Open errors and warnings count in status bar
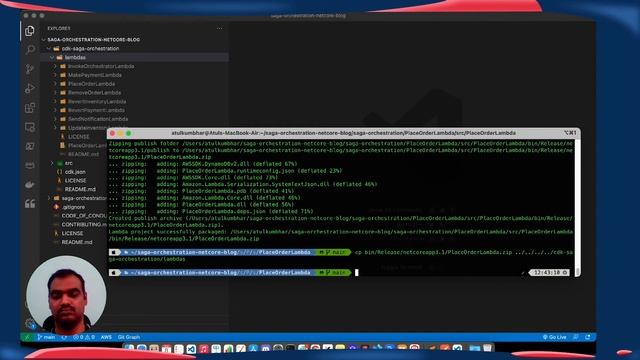640x360 pixels. coord(83,337)
